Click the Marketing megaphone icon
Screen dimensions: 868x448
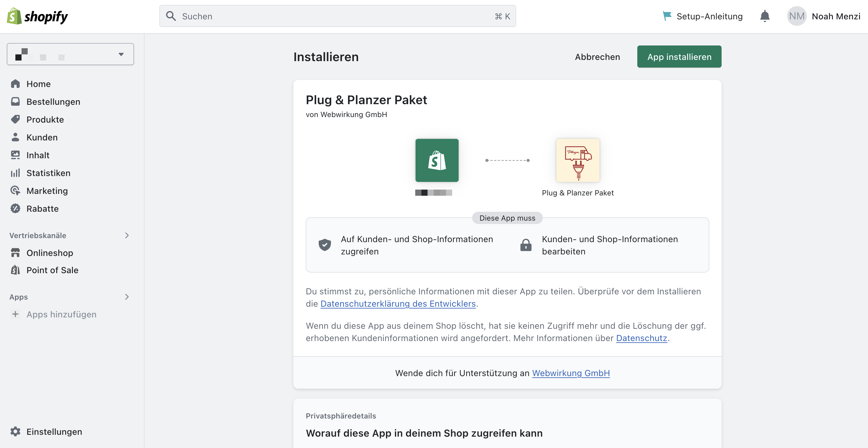click(16, 191)
